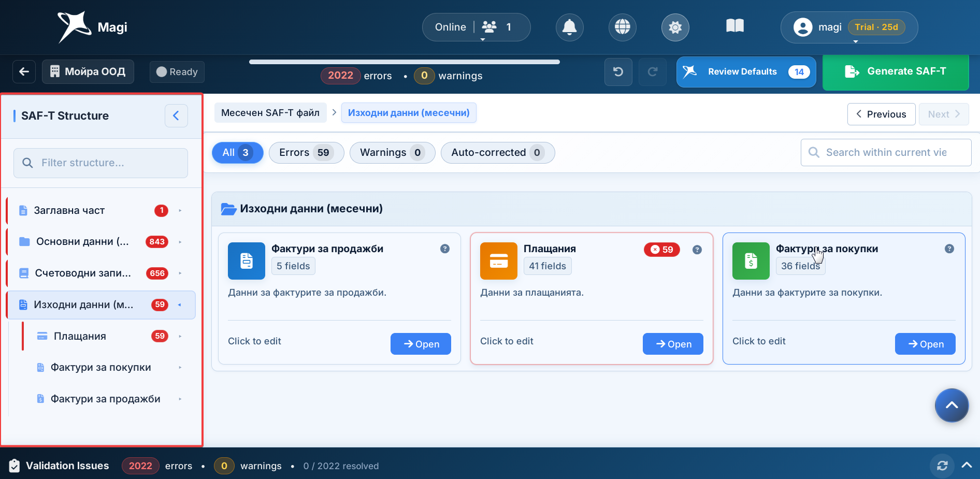980x479 pixels.
Task: Undo the last change
Action: (618, 71)
